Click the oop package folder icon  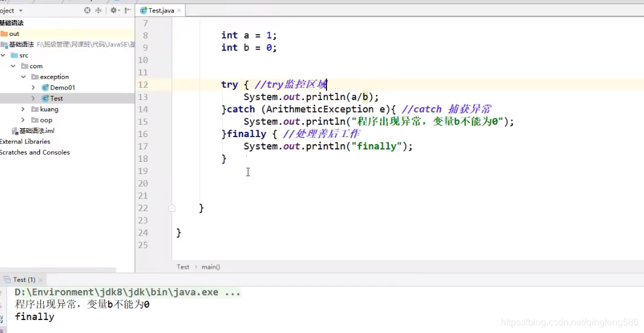coord(35,120)
